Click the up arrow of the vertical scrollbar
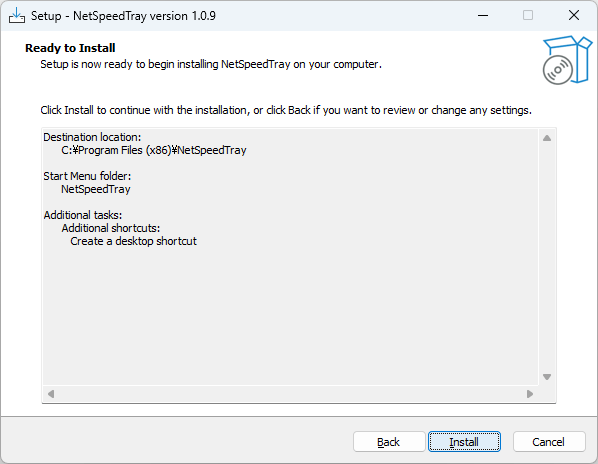 (547, 138)
